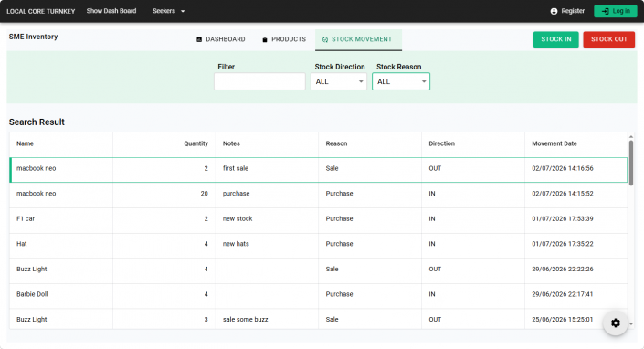Click IN direction in Hat row
This screenshot has height=349, width=644.
[432, 244]
